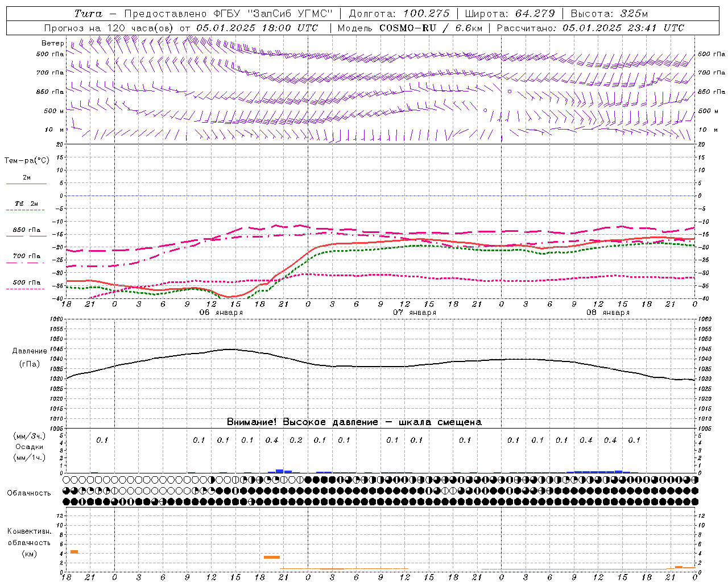The width and height of the screenshot is (728, 582).
Task: Select the "Модель COSMO-RU / 6.6км" text
Action: 410,28
